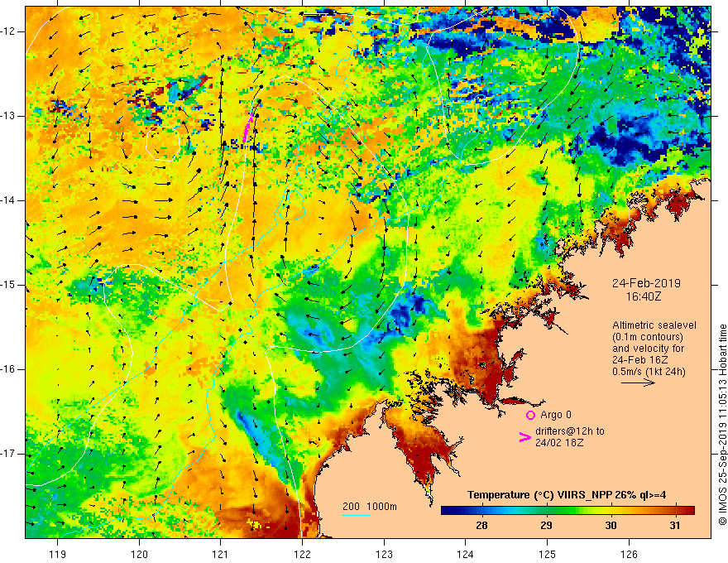The image size is (728, 563).
Task: Click the '0.5m/s (1kt 24h)' label
Action: 649,372
